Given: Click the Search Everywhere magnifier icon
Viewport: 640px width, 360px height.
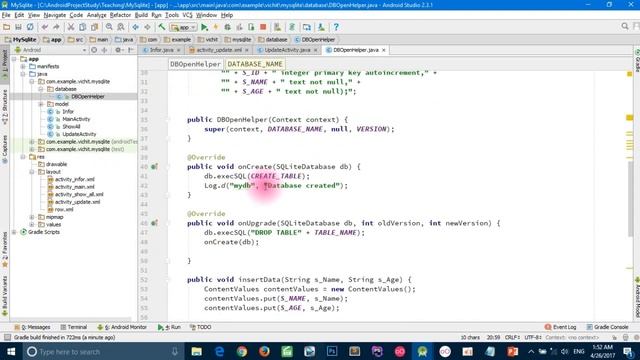Looking at the screenshot, I should (x=625, y=27).
